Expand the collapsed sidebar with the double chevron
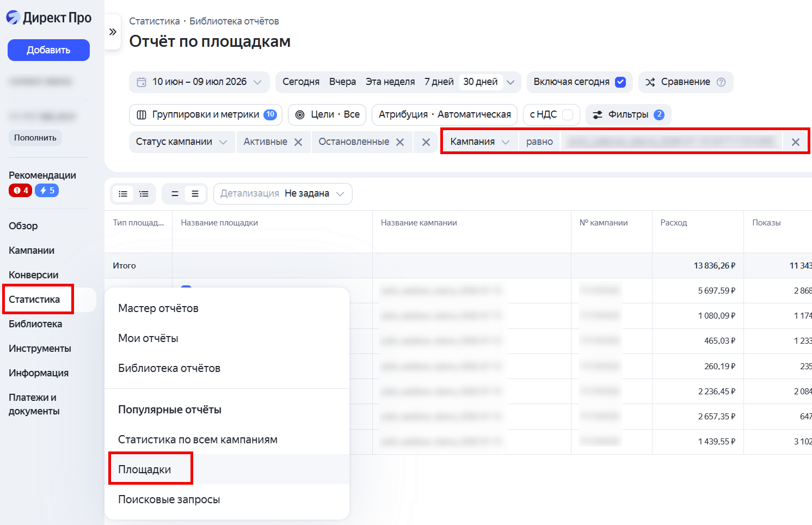 pos(113,32)
